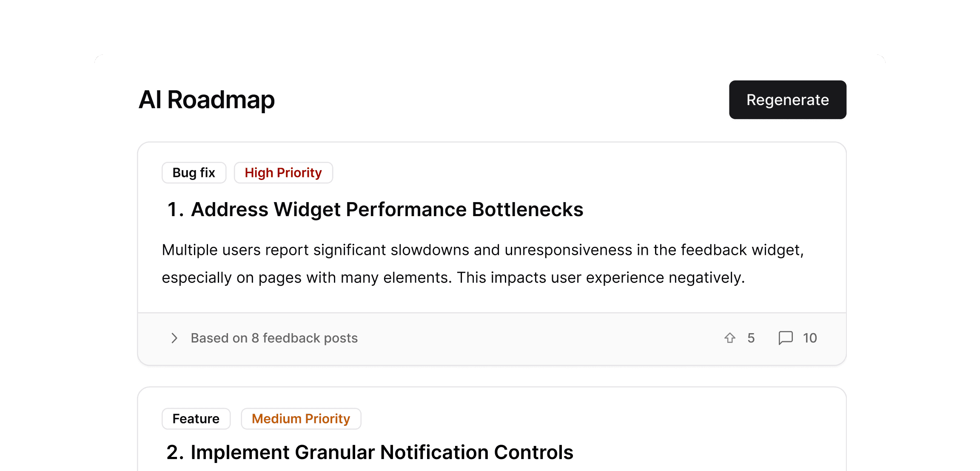Click "This impacts user experience negatively" sentence
The height and width of the screenshot is (471, 980).
tap(601, 278)
